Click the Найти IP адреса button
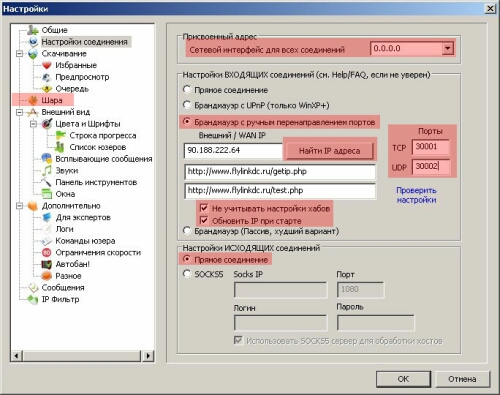 click(x=329, y=151)
